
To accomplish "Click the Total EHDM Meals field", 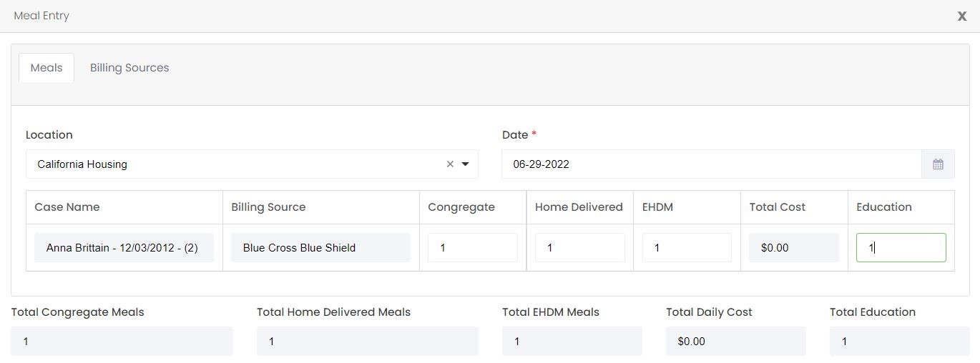I will click(572, 342).
